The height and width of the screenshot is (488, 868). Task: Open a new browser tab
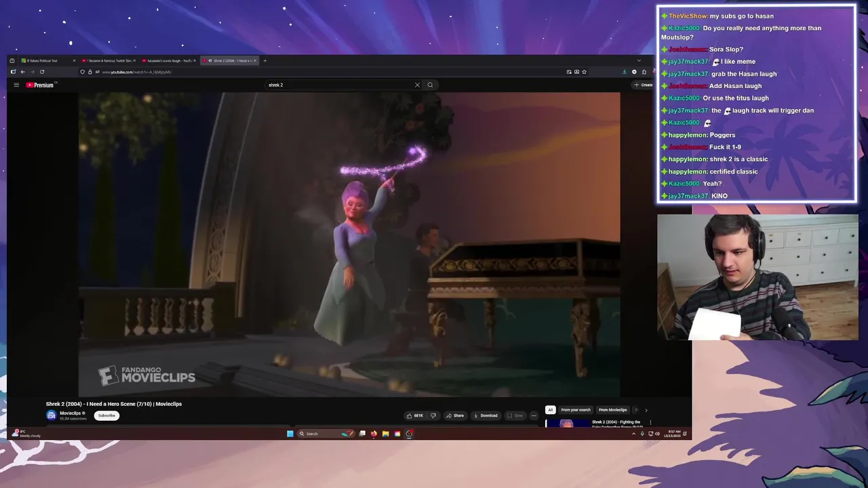coord(265,60)
